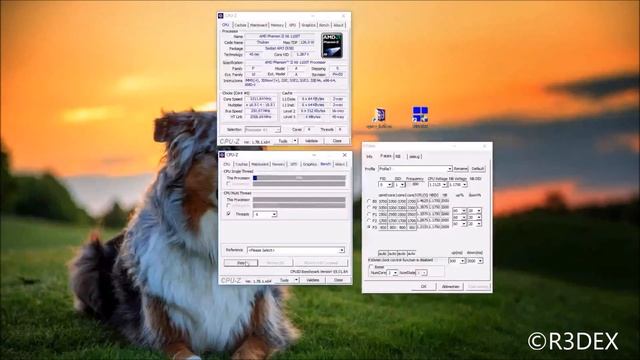Click Rename button next to Profile
Screen dimensions: 640x360
click(x=460, y=169)
